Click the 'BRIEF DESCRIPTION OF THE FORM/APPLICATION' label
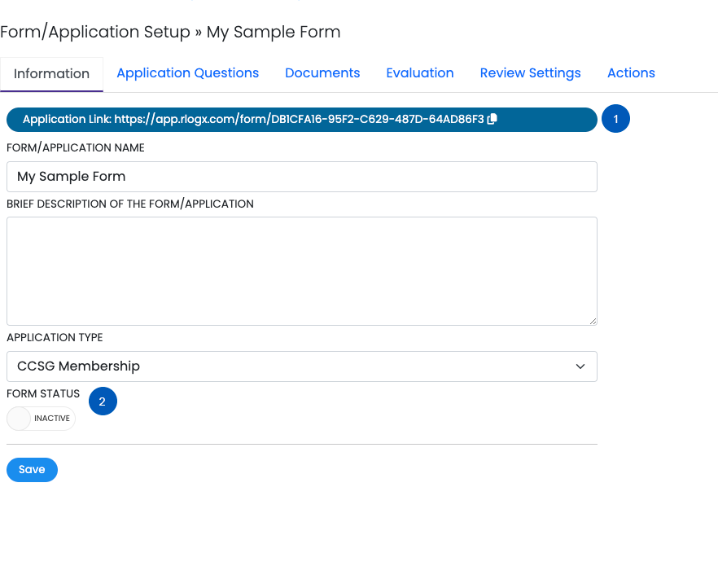The width and height of the screenshot is (718, 588). [x=130, y=204]
